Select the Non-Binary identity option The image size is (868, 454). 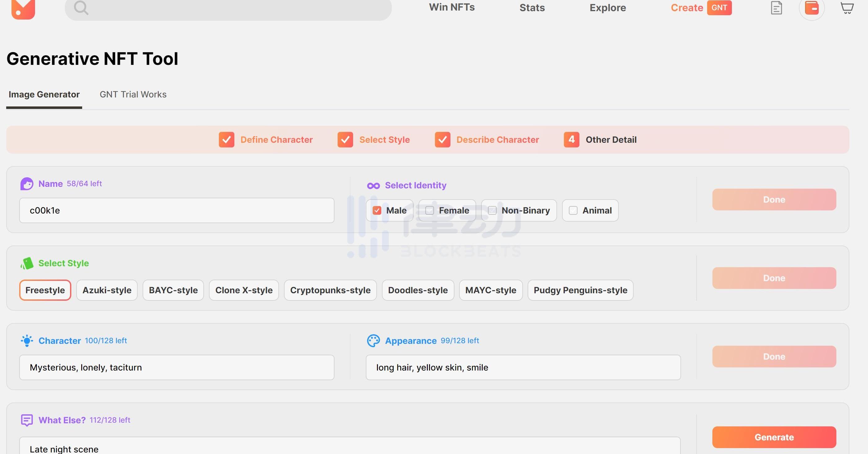pos(492,210)
